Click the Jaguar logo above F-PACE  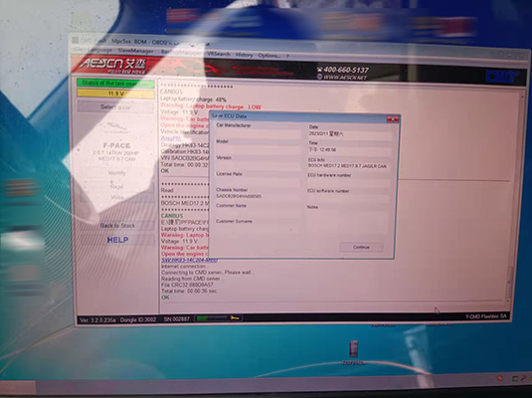pyautogui.click(x=115, y=128)
